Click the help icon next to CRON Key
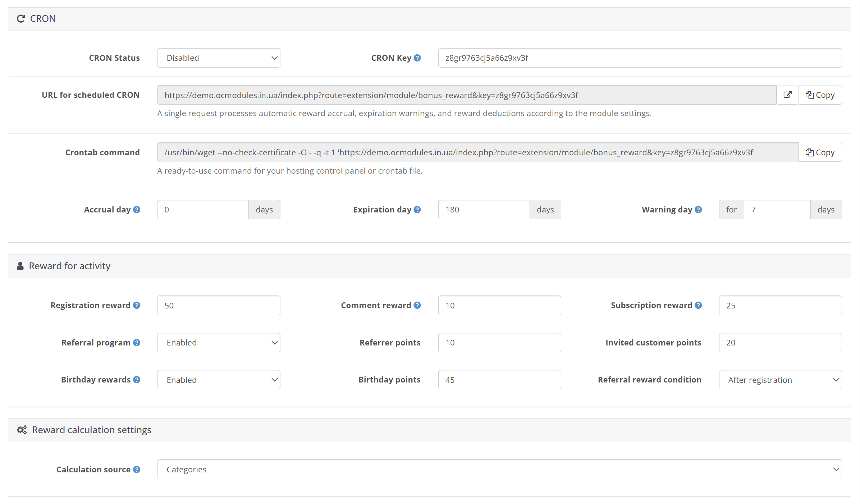This screenshot has height=504, width=860. (417, 58)
